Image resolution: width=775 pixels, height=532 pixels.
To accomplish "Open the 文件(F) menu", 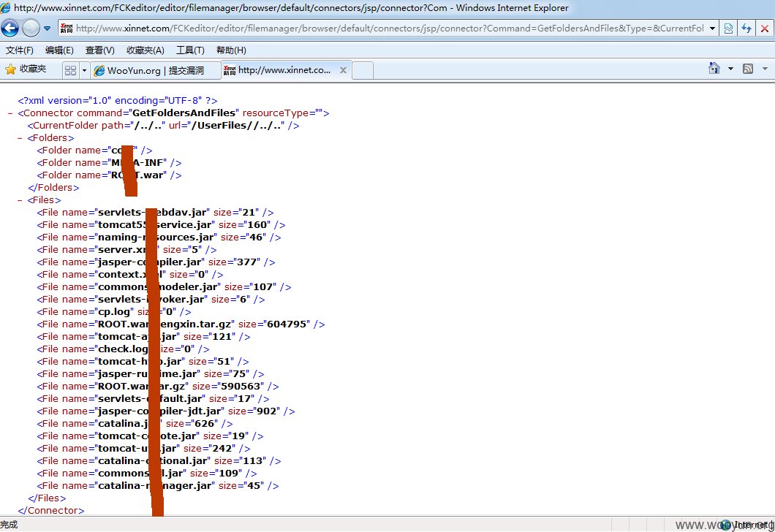I will (19, 50).
